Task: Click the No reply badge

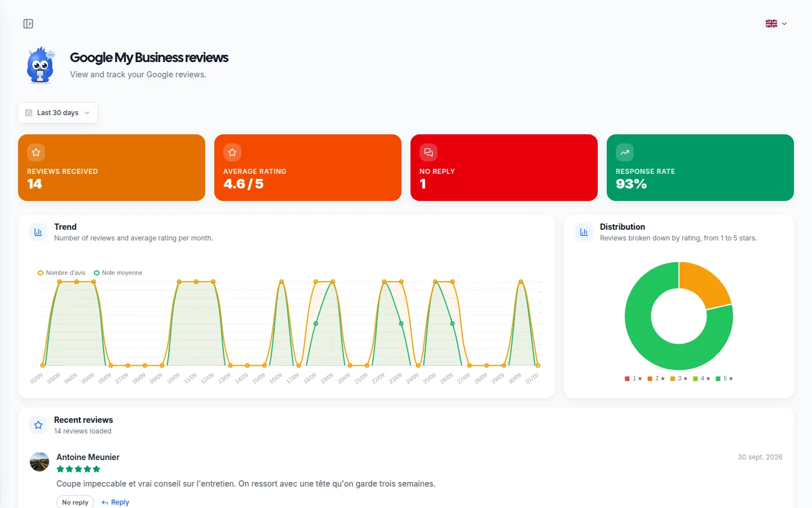Action: click(75, 502)
